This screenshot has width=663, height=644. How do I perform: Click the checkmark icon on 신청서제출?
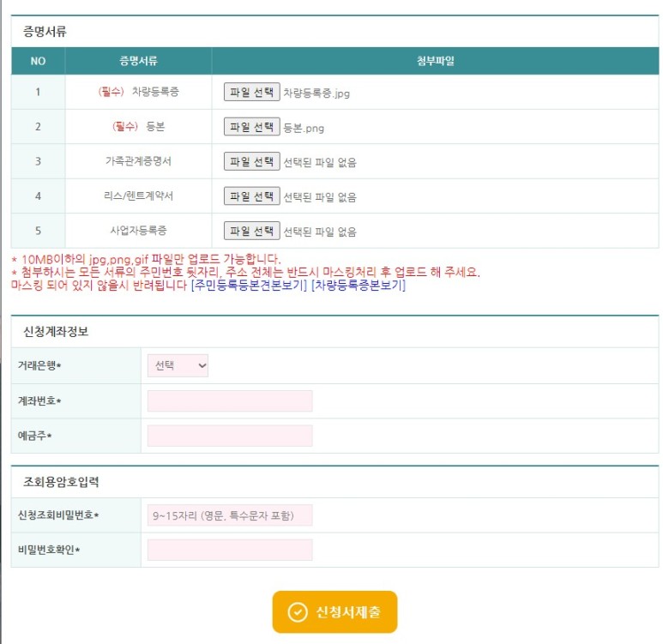[x=298, y=612]
